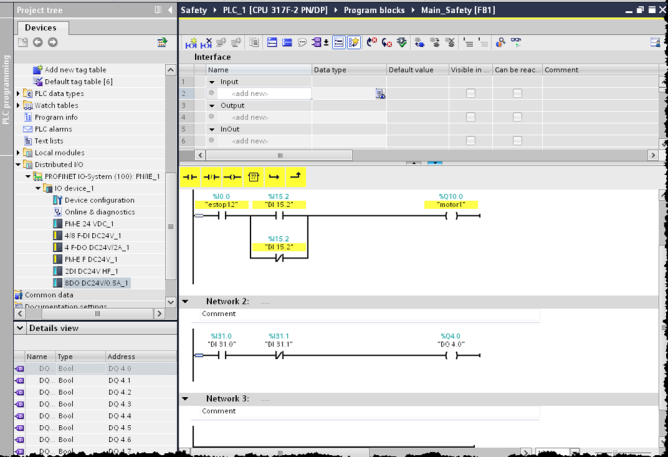Select the empty box instruction

[253, 177]
